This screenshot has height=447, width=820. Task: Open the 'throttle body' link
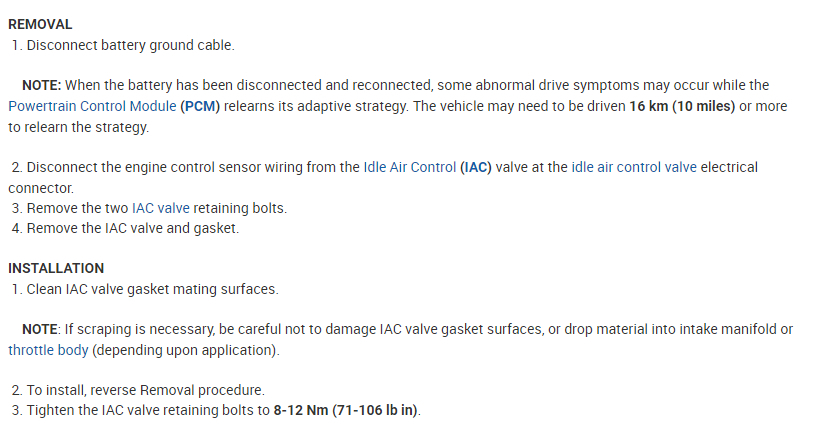pos(49,350)
